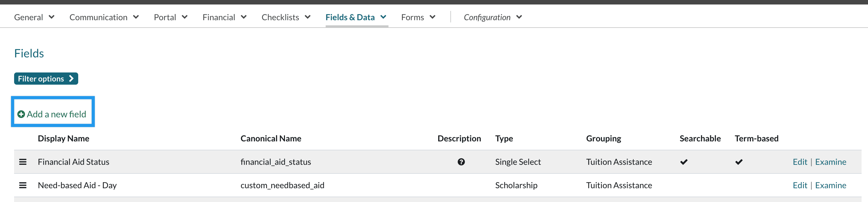
Task: Open the Communication dropdown menu
Action: click(104, 17)
